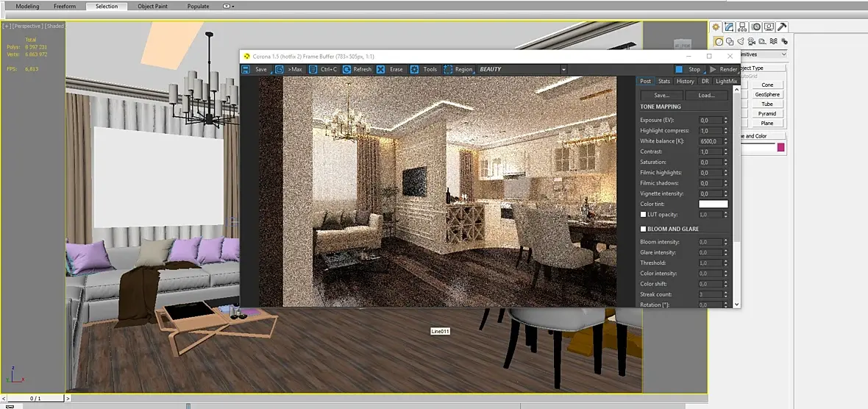Select the Cameras category icon
This screenshot has height=409, width=868.
click(x=751, y=41)
